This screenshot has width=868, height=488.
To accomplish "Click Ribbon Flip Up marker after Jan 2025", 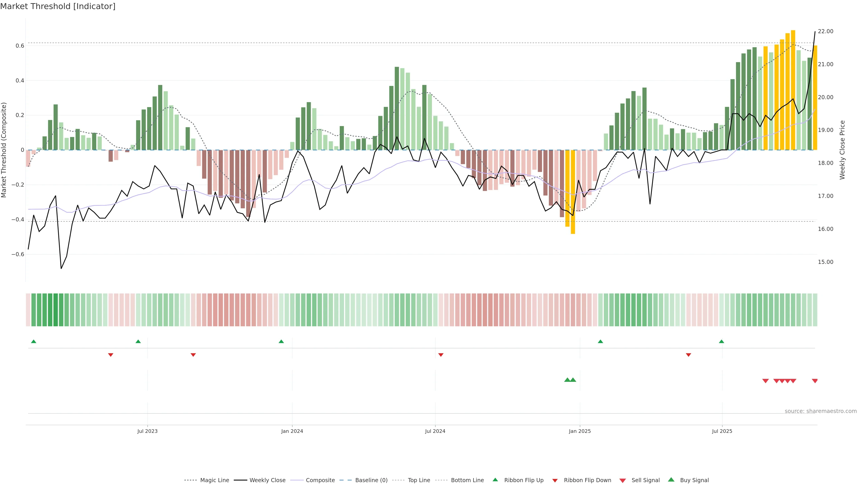I will pyautogui.click(x=600, y=342).
